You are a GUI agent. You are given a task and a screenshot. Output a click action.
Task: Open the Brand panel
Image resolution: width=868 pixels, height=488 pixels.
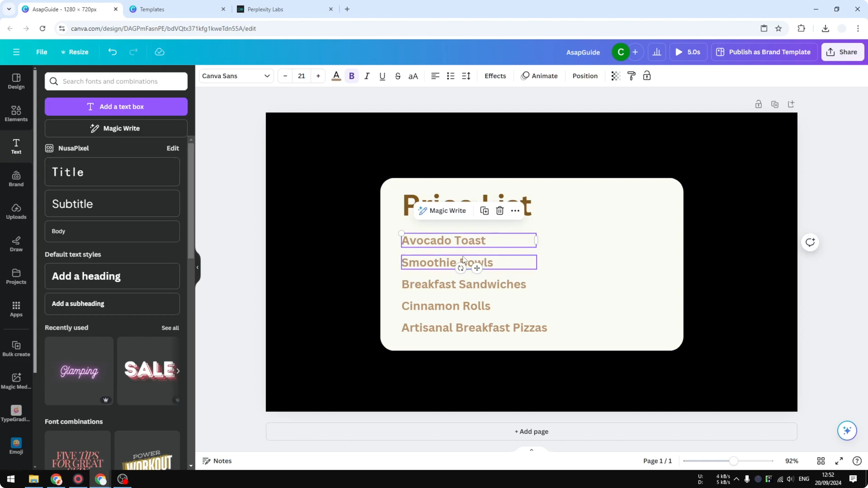click(x=16, y=179)
